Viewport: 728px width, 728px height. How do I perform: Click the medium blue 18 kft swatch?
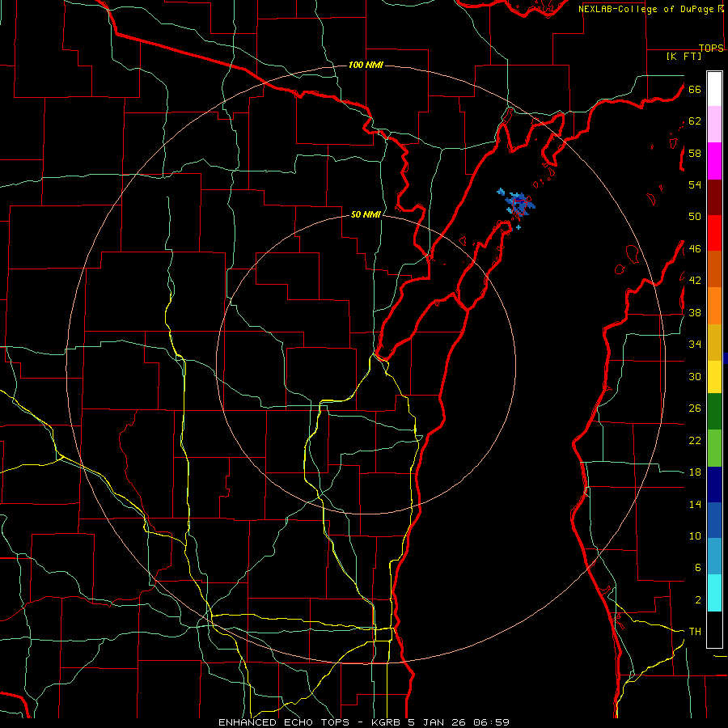pos(714,520)
